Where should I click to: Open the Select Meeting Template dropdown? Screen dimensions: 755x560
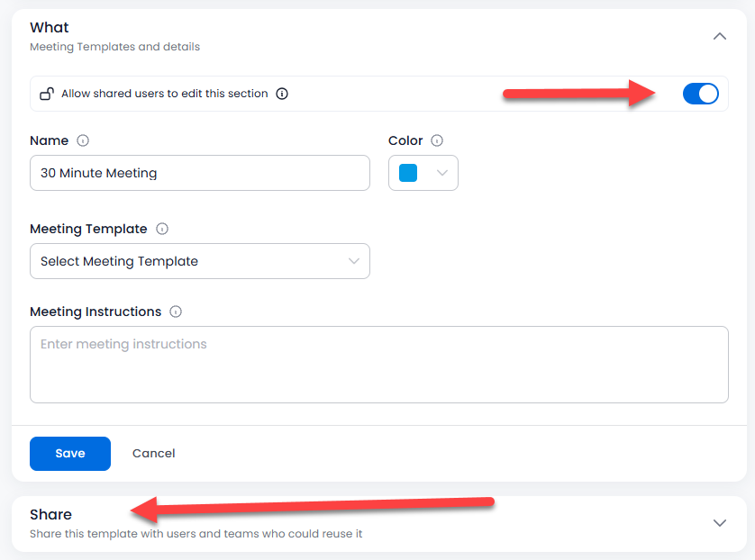coord(199,261)
